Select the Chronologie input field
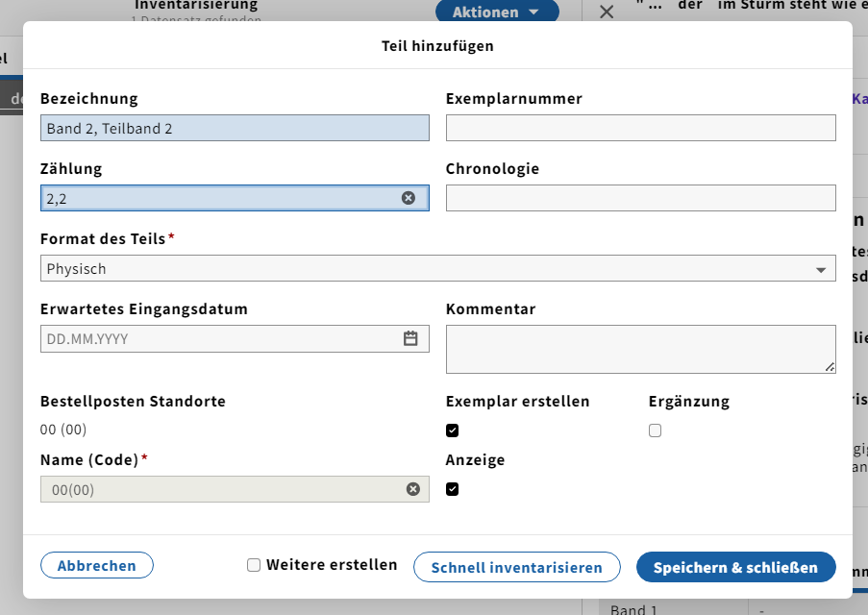The height and width of the screenshot is (615, 868). point(640,198)
